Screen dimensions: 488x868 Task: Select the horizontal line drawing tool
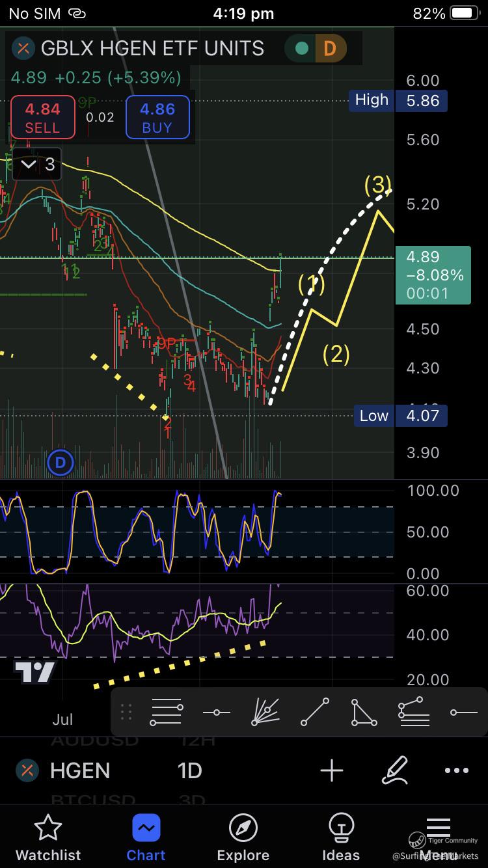pyautogui.click(x=216, y=712)
